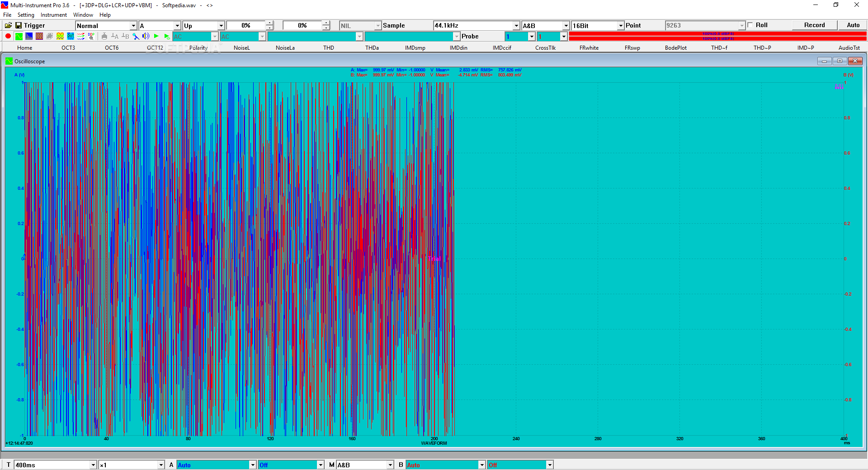The width and height of the screenshot is (868, 470).
Task: Open the Data Logger wavy lines icon
Action: point(81,36)
